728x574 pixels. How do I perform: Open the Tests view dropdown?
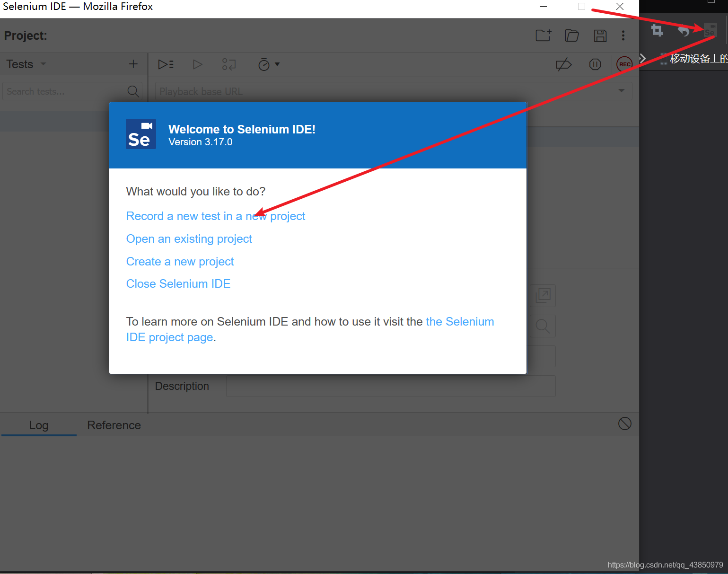tap(26, 64)
